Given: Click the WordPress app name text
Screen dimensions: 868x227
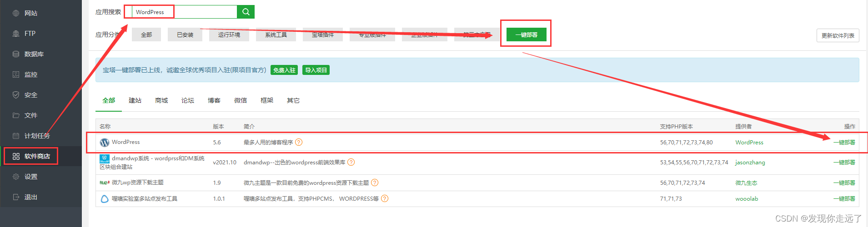Looking at the screenshot, I should (126, 142).
